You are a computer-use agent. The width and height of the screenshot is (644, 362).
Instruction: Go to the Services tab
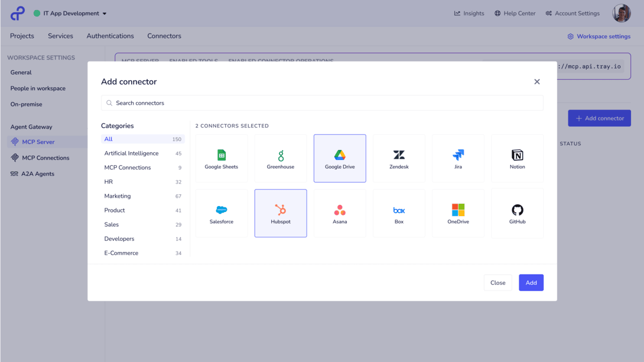coord(60,36)
